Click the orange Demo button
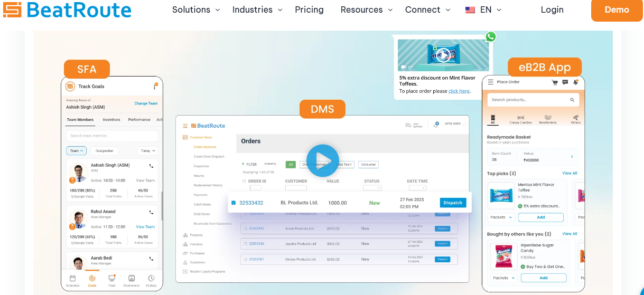 pos(617,9)
